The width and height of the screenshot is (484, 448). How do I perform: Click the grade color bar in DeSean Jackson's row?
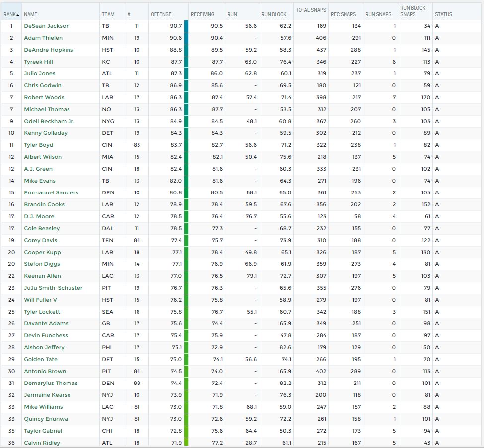186,26
